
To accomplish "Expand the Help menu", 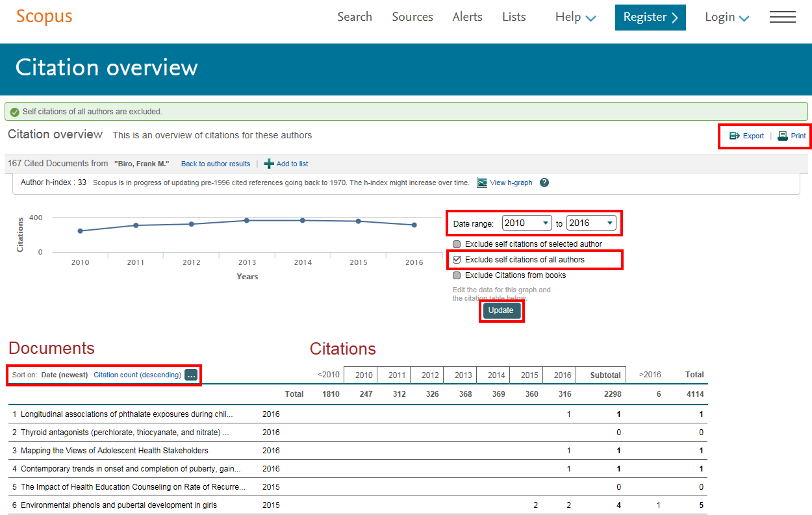I will [x=576, y=17].
